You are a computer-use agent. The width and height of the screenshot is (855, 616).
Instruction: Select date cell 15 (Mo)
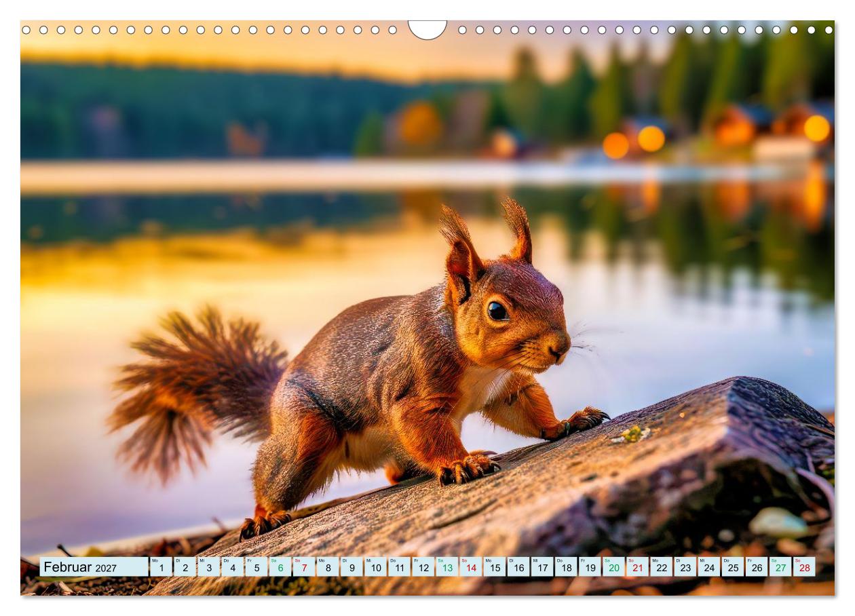(x=494, y=567)
